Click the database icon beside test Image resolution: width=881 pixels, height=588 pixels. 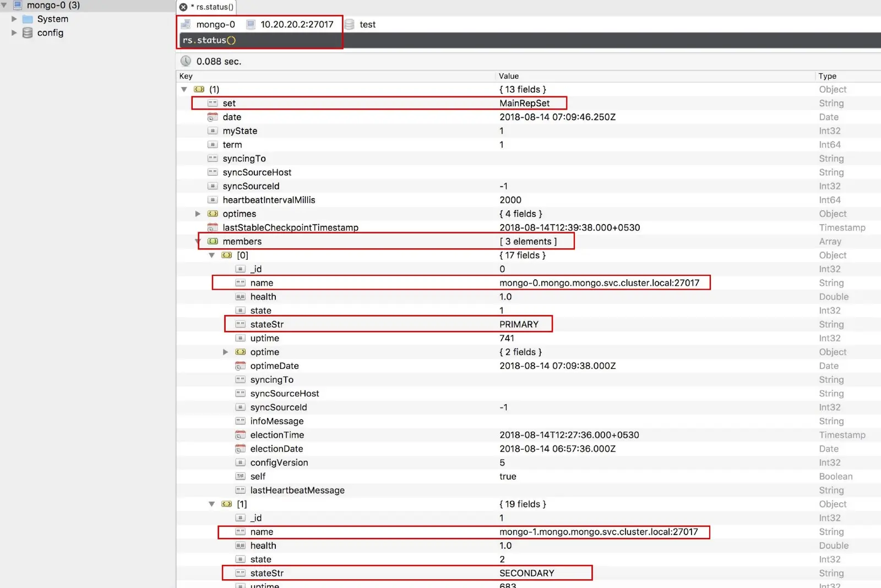coord(349,24)
